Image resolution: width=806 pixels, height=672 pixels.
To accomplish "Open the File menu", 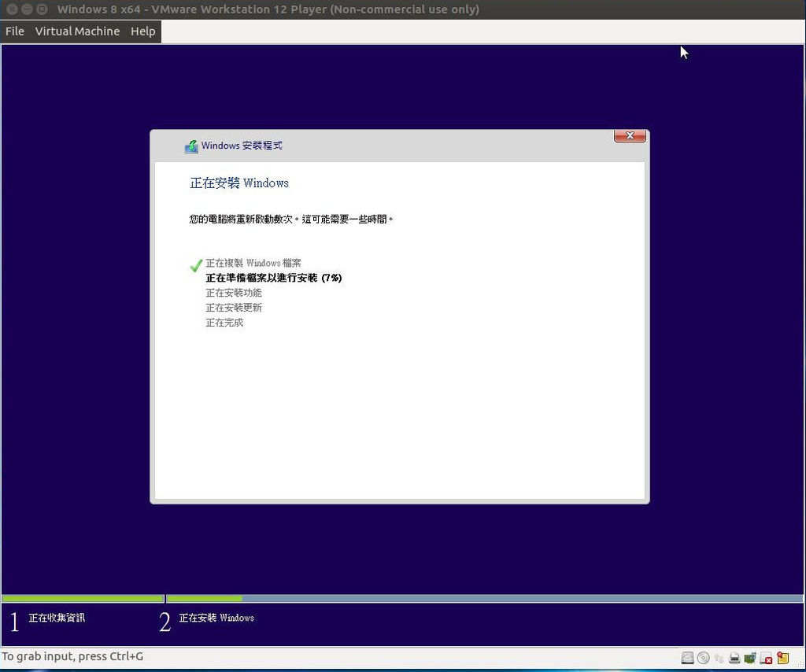I will pos(15,31).
